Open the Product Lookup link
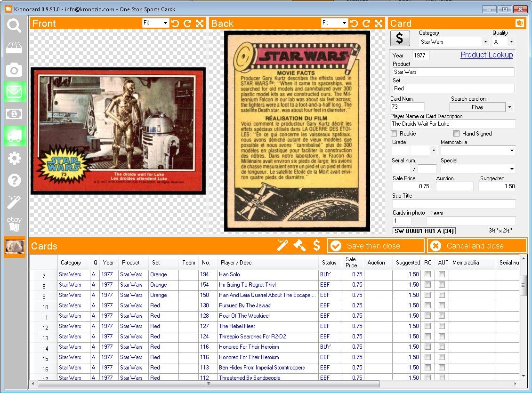The width and height of the screenshot is (532, 393). (486, 55)
